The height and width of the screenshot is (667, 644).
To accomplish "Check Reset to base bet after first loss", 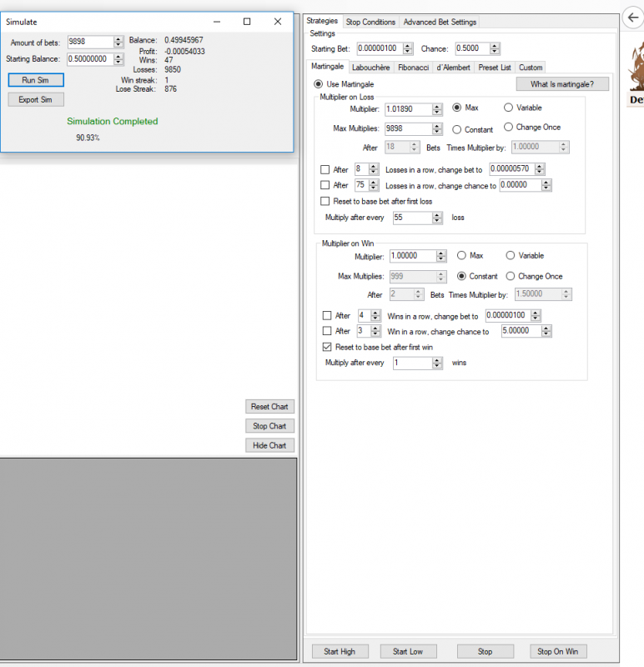I will 325,201.
